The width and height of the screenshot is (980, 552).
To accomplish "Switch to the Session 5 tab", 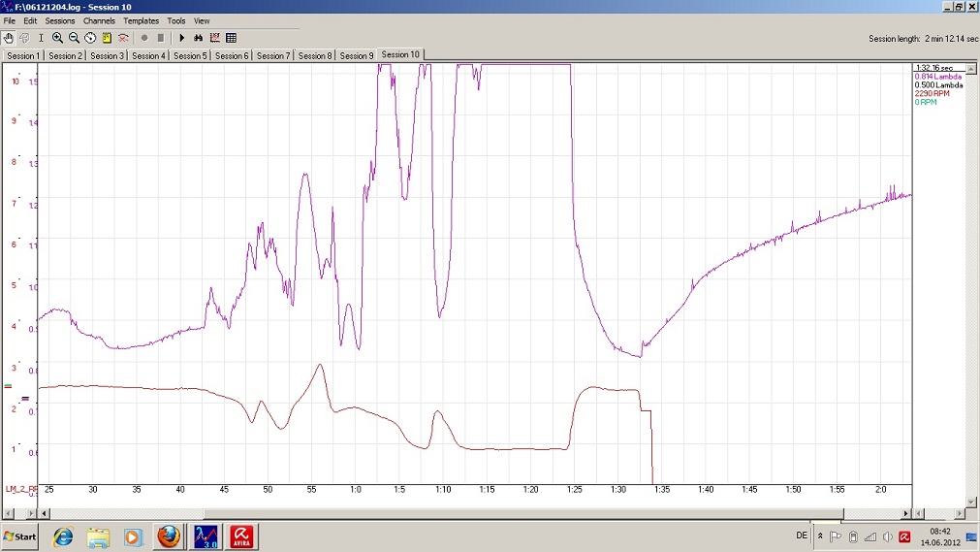I will [x=190, y=56].
